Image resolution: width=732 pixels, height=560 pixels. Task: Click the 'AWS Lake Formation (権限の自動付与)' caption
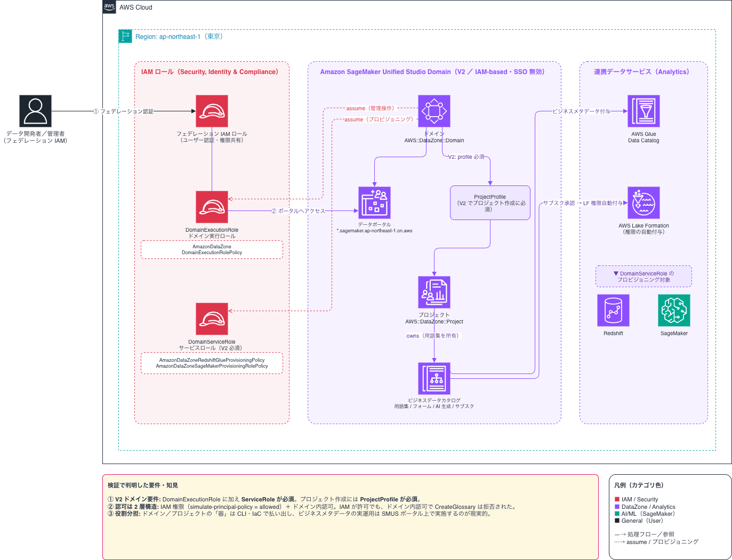click(643, 229)
